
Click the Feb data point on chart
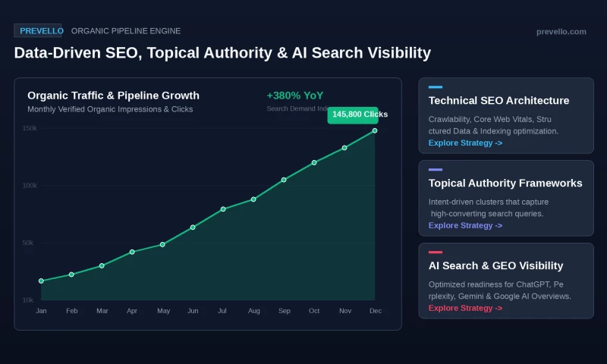coord(71,275)
